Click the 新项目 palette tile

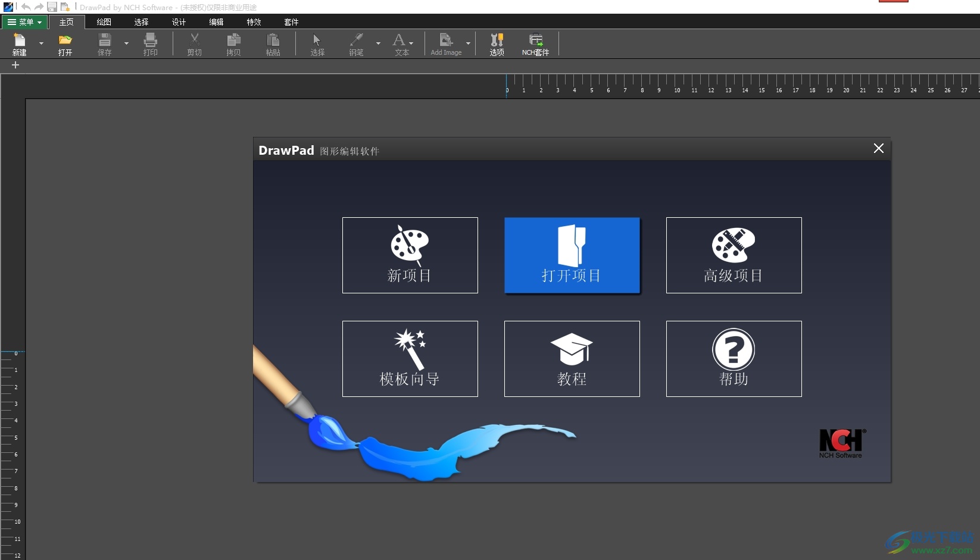(410, 255)
